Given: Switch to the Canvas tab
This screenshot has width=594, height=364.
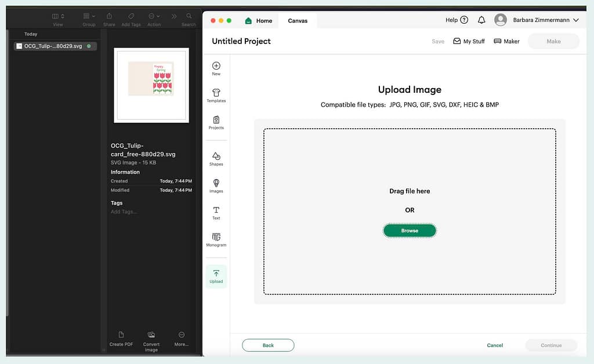Looking at the screenshot, I should tap(297, 20).
